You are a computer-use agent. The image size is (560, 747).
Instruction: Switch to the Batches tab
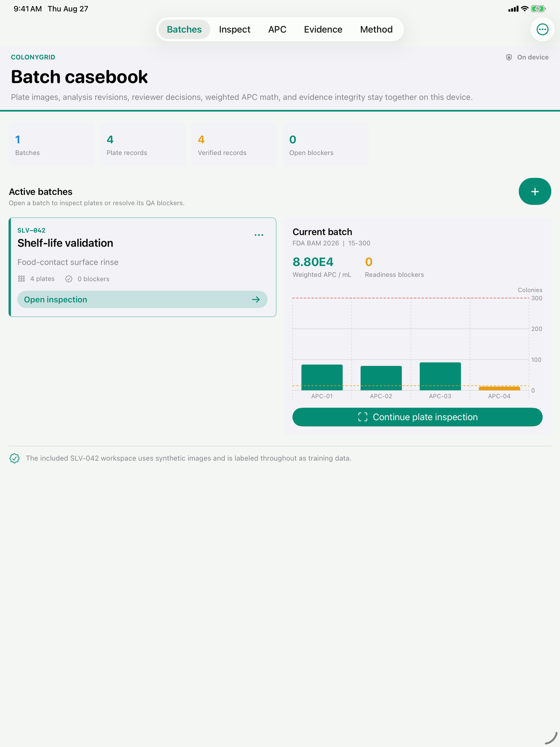click(x=184, y=29)
